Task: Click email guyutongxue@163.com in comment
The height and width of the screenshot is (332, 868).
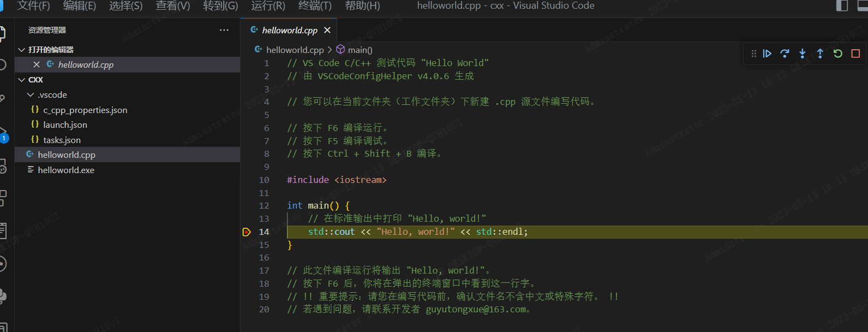Action: [476, 310]
